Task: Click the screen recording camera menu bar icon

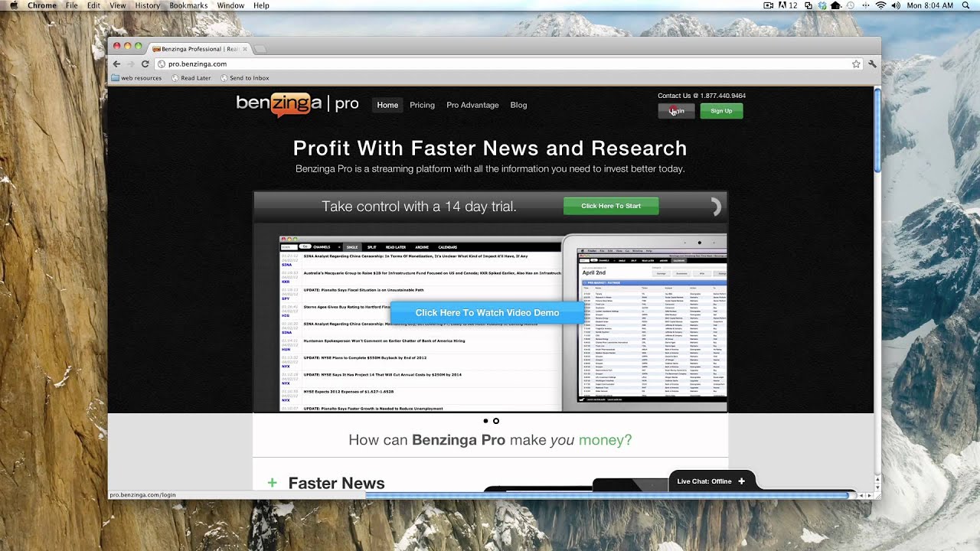Action: tap(769, 5)
